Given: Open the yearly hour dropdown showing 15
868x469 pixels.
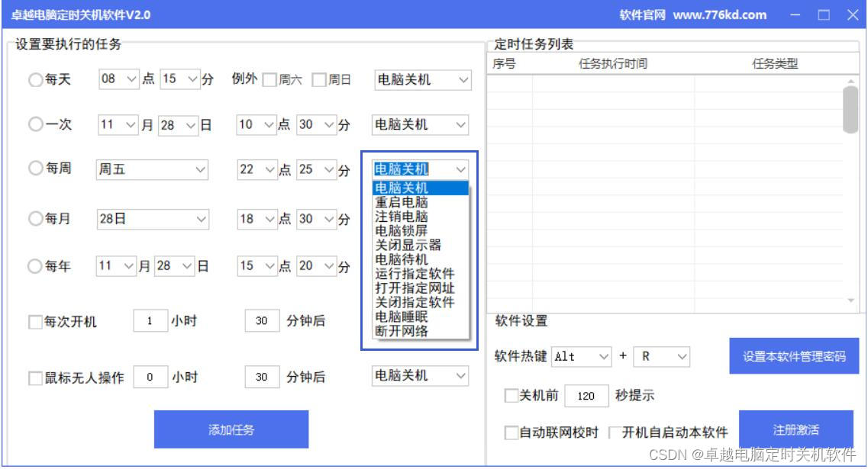Looking at the screenshot, I should click(x=257, y=266).
